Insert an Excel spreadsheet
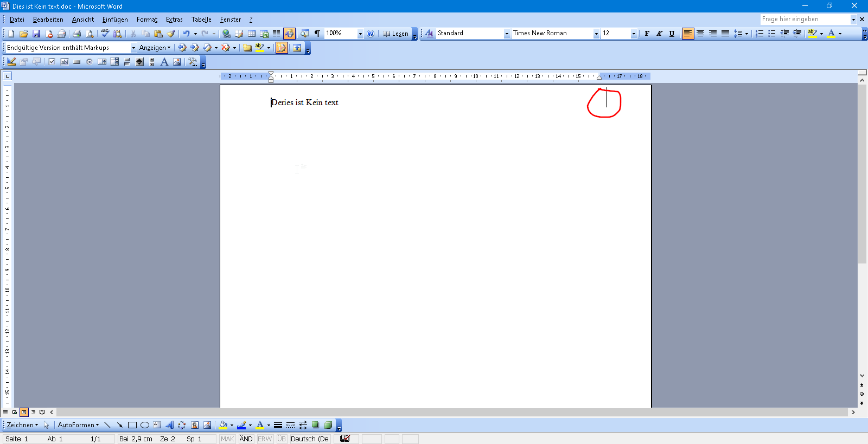 (x=264, y=34)
